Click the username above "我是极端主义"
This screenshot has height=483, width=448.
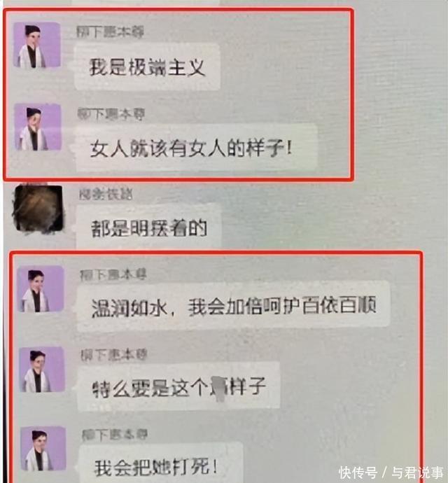pos(110,32)
